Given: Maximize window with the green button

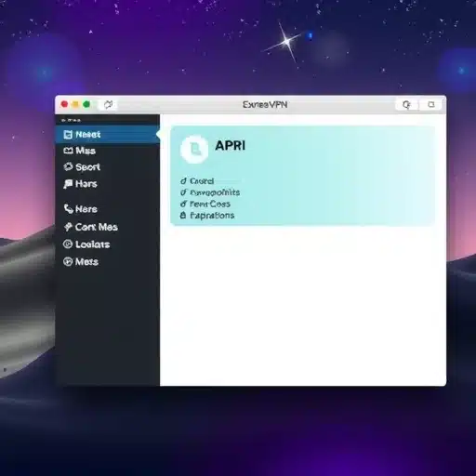Looking at the screenshot, I should [86, 104].
